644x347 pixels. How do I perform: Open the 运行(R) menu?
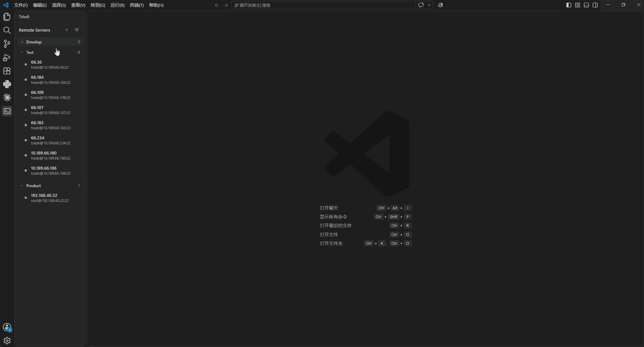[117, 5]
